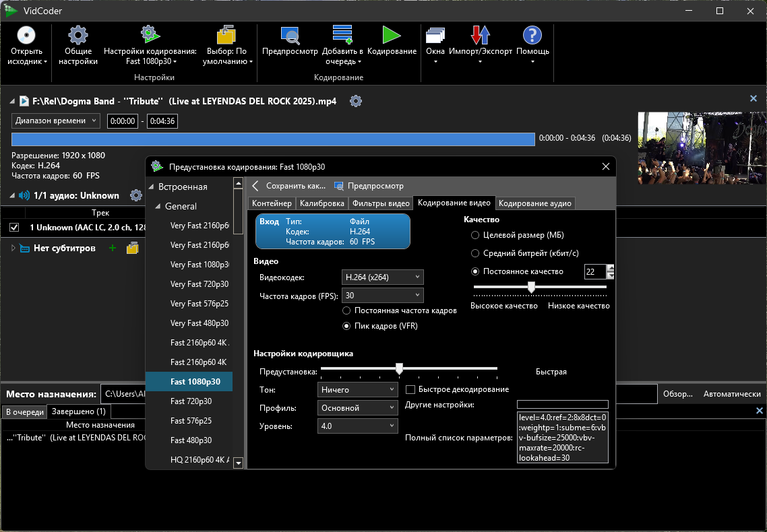
Task: Open the video codec H.264 (x264) dropdown
Action: coord(383,277)
